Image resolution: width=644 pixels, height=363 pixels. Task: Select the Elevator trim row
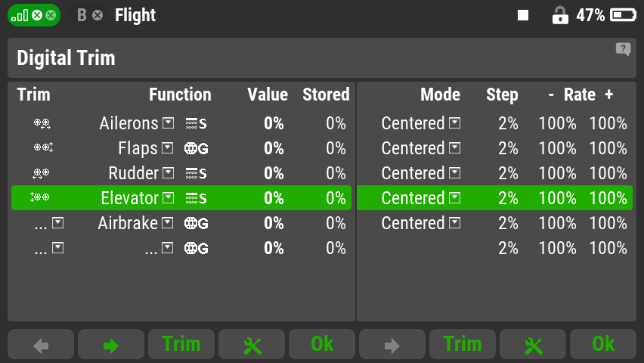pyautogui.click(x=181, y=197)
